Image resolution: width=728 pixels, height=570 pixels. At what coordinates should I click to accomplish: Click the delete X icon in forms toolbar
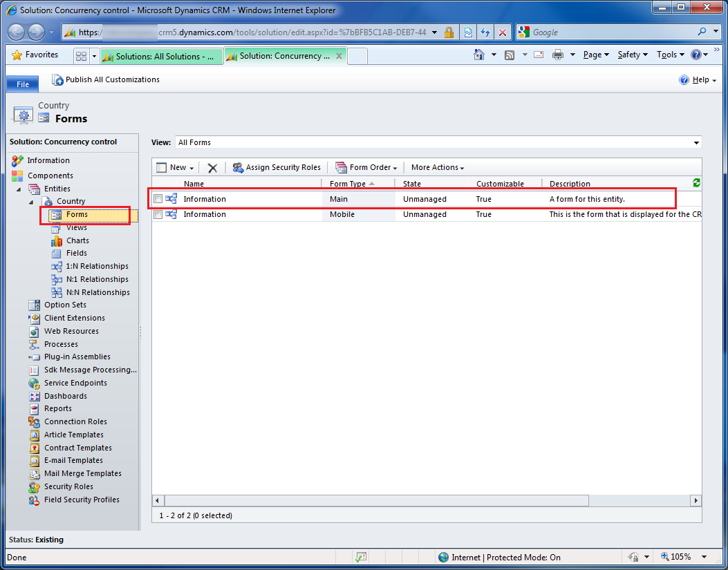click(212, 168)
